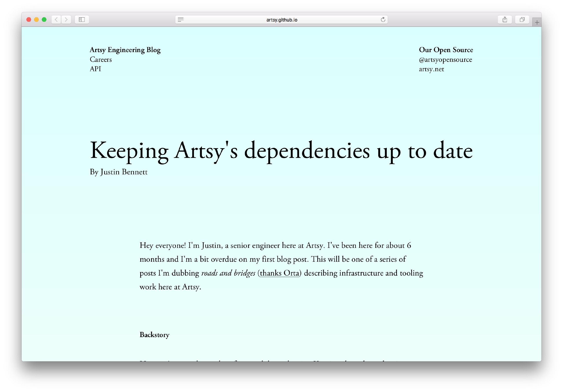Click the 'Backstory' heading
The image size is (563, 392).
154,335
